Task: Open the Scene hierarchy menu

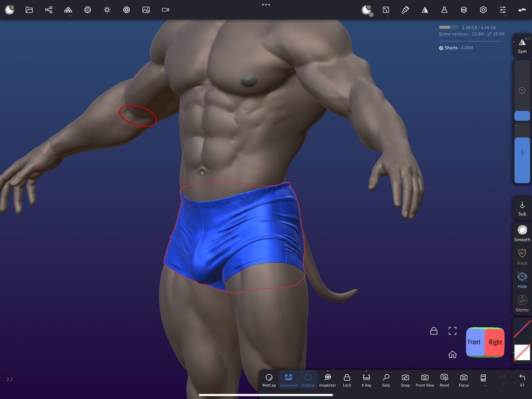Action: 49,10
